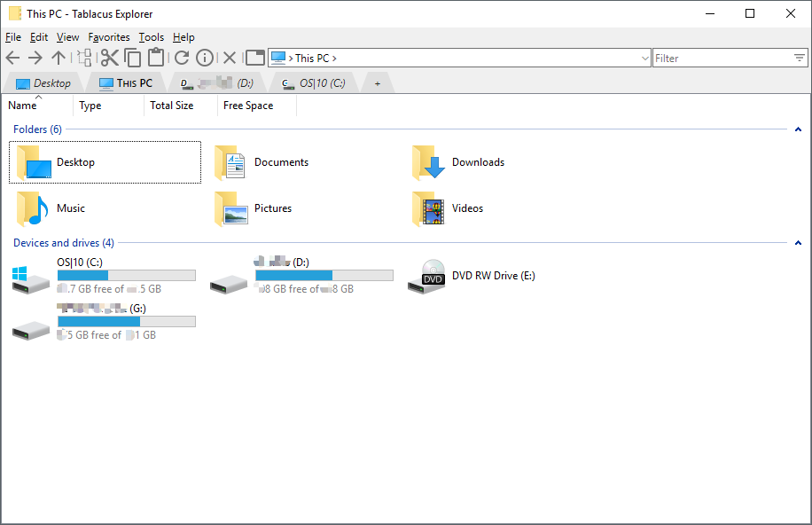
Task: Open the Favorites menu
Action: point(109,37)
